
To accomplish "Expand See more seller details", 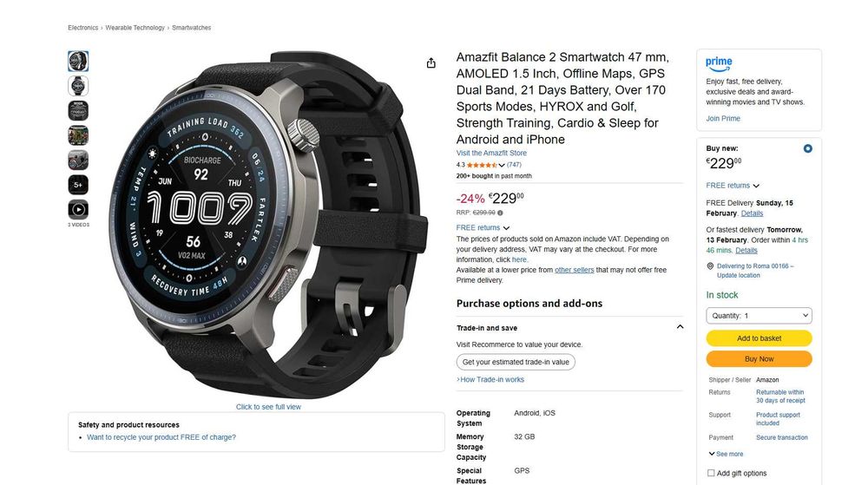I will (726, 454).
